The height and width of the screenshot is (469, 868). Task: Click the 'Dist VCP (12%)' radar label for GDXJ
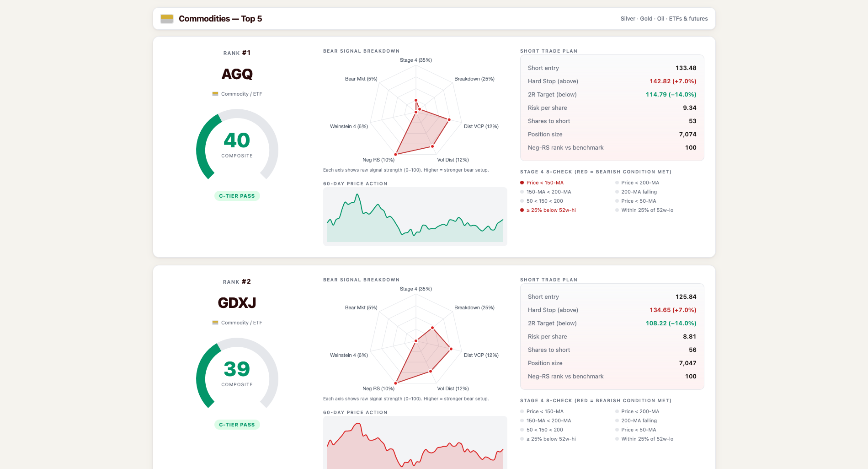pyautogui.click(x=481, y=355)
